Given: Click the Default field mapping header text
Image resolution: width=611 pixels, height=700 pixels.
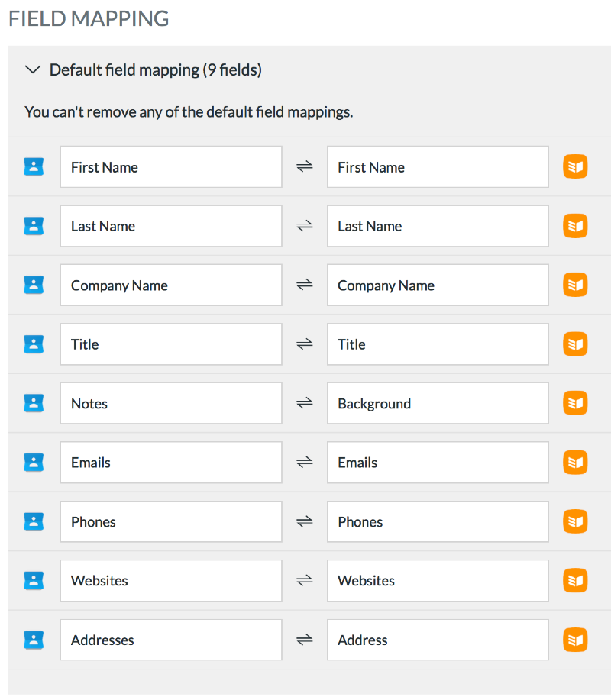Looking at the screenshot, I should click(155, 69).
